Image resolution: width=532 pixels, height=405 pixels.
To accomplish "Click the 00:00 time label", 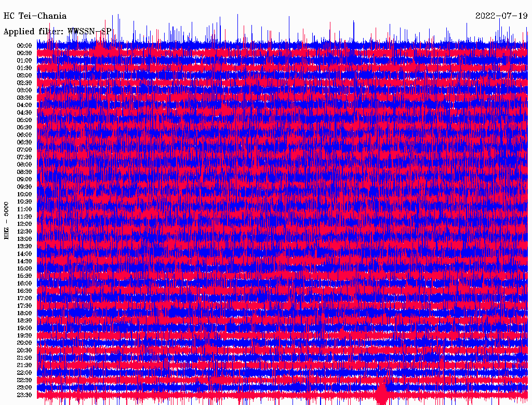I will (24, 46).
